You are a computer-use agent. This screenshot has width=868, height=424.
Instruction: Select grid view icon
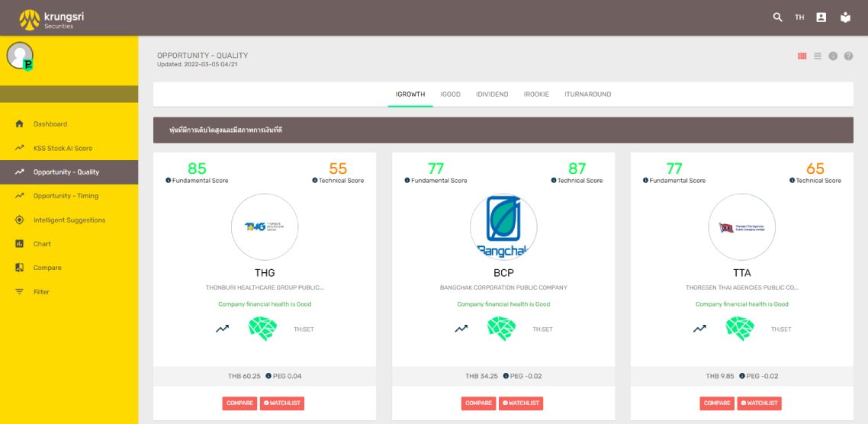802,56
